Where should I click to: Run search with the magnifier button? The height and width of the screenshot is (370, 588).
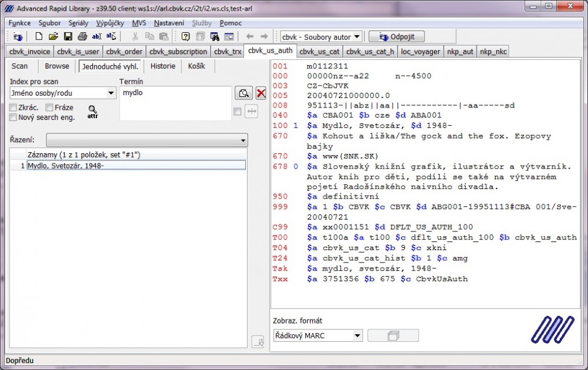coord(243,93)
